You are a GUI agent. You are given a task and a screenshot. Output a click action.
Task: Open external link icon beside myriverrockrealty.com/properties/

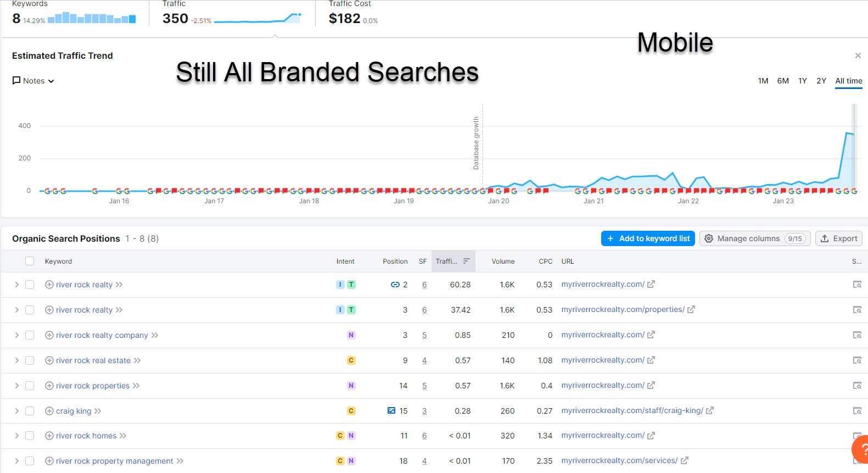coord(691,310)
